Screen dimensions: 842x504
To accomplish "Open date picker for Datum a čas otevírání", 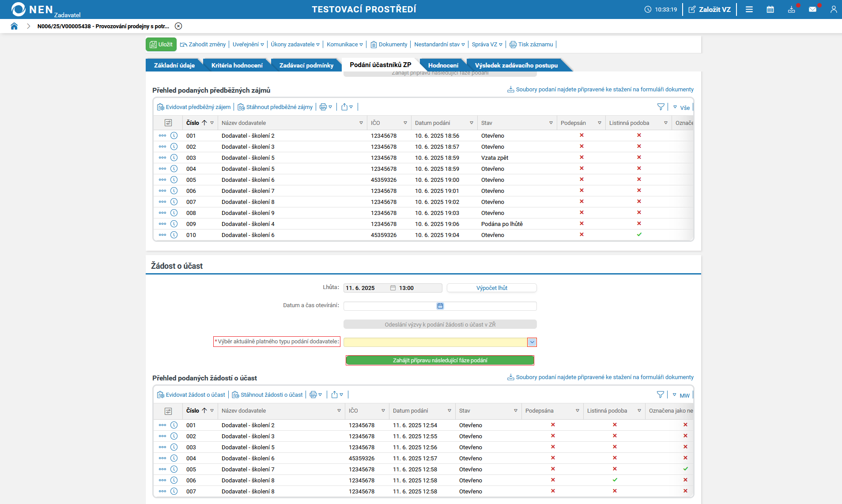I will pyautogui.click(x=440, y=306).
